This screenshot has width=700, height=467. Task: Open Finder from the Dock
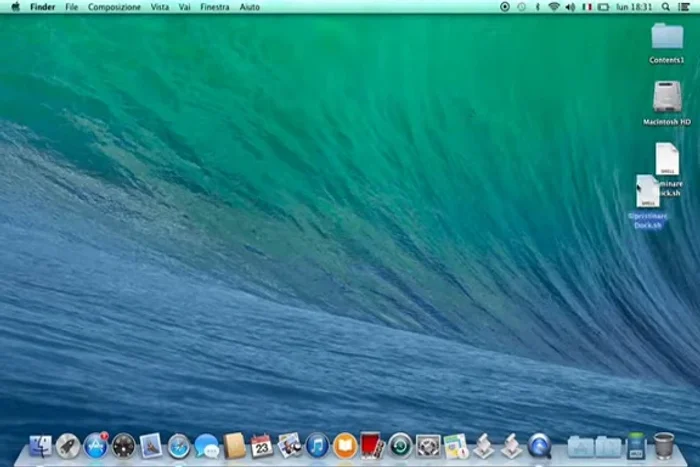coord(41,445)
